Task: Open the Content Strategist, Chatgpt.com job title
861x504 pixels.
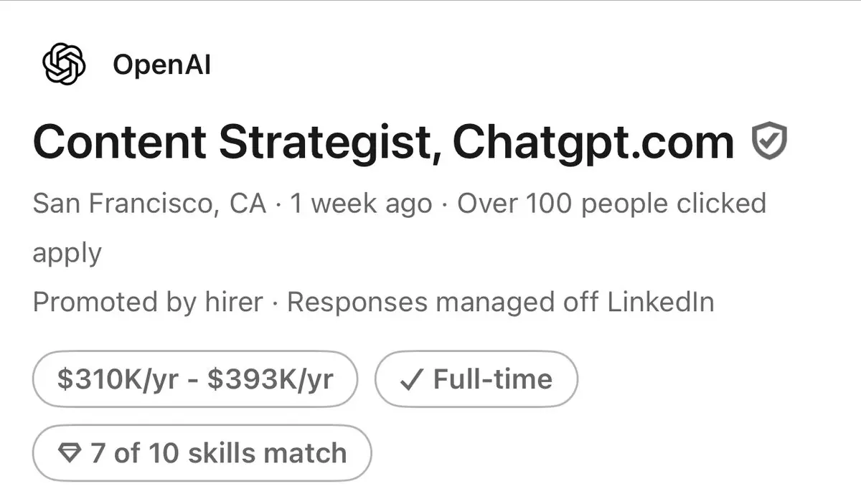Action: tap(384, 143)
